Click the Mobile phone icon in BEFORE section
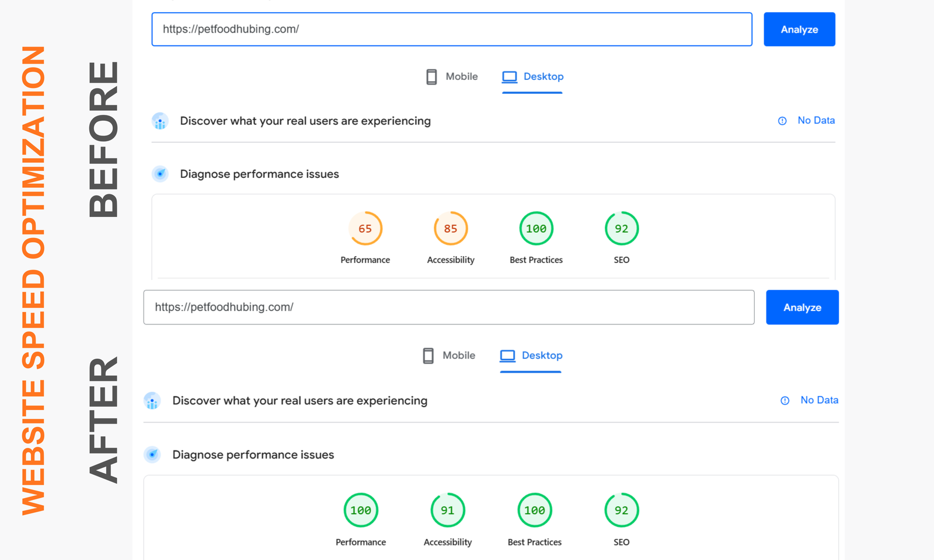Image resolution: width=934 pixels, height=560 pixels. pos(431,76)
